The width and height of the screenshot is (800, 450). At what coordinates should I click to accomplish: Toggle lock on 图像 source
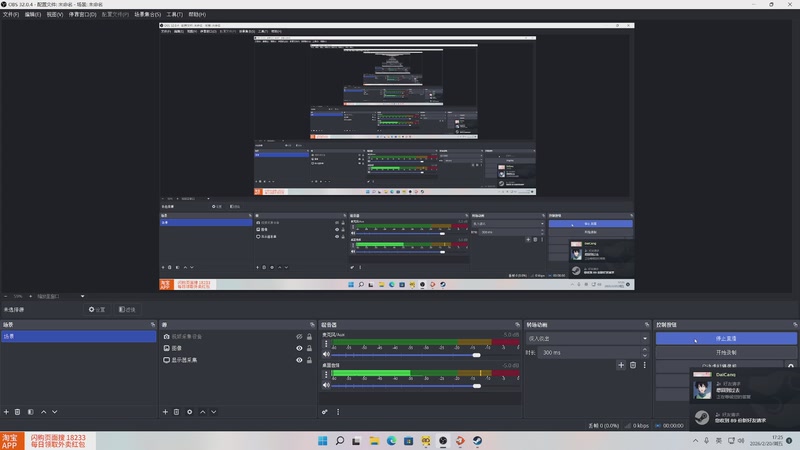[309, 348]
